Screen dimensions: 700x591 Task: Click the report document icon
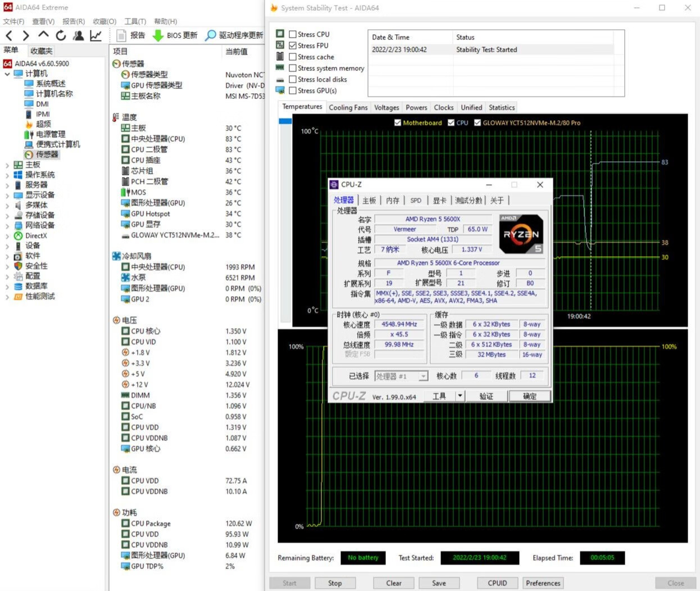121,35
